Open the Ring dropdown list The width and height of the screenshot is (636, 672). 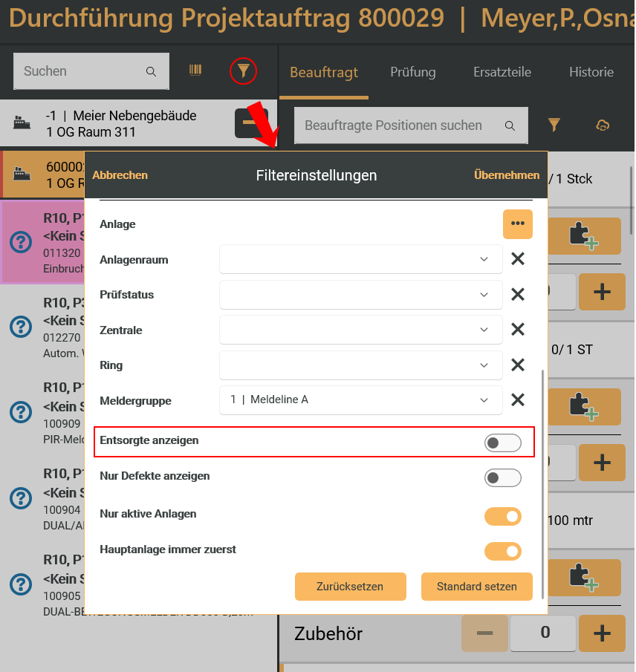(x=360, y=365)
